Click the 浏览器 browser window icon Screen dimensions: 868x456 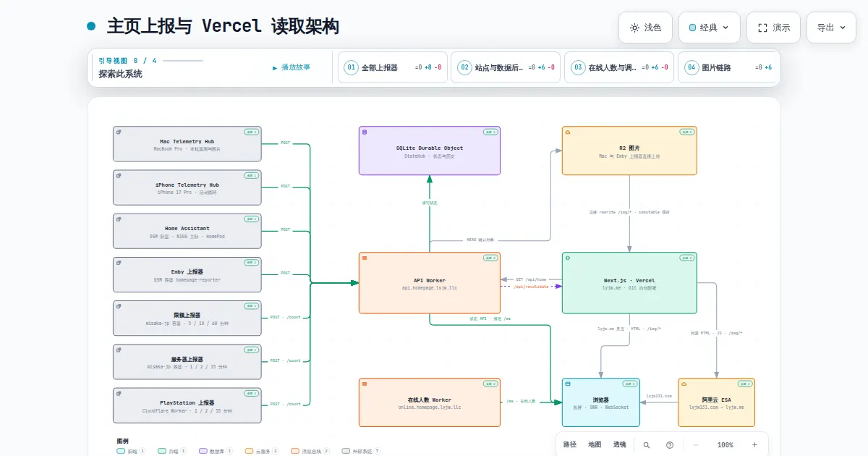coord(568,384)
